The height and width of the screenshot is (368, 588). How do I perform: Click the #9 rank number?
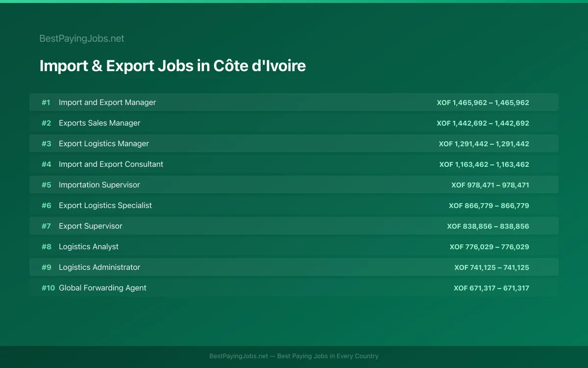pyautogui.click(x=46, y=267)
